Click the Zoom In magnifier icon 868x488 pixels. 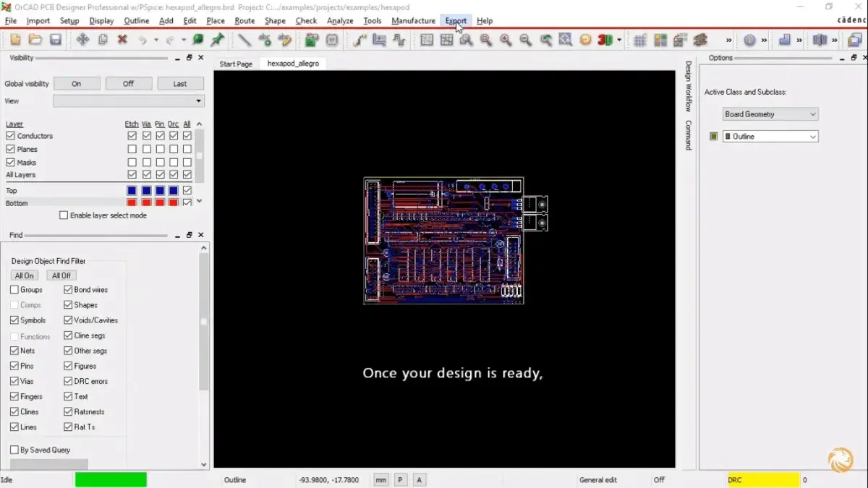(506, 40)
